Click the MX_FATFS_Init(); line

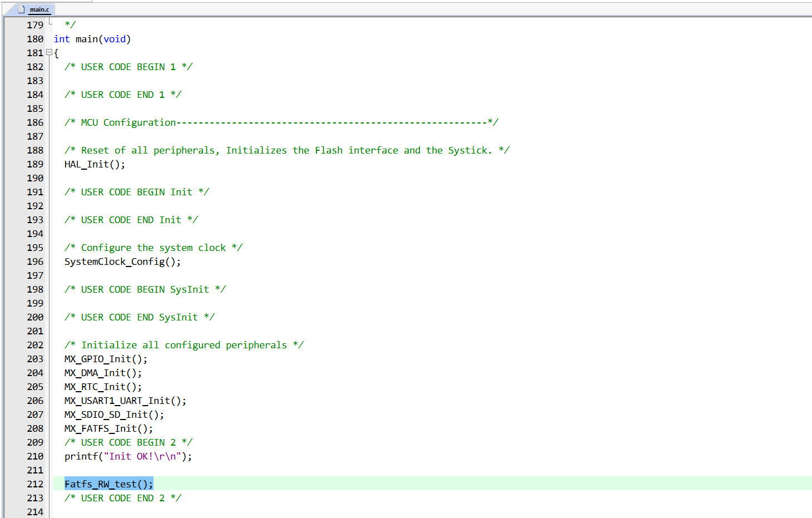click(x=108, y=428)
